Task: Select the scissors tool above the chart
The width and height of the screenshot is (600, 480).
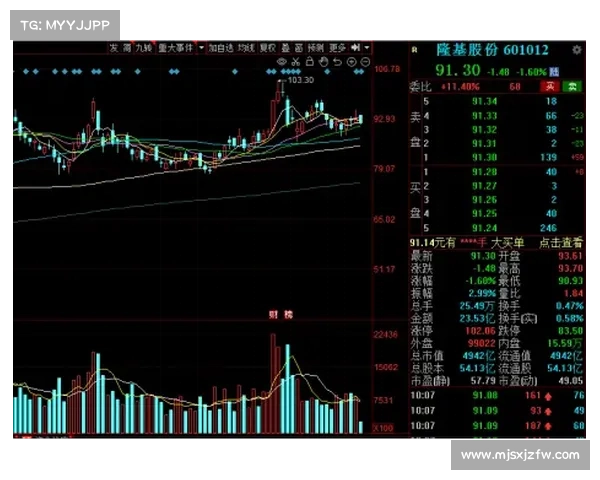Action: [296, 62]
